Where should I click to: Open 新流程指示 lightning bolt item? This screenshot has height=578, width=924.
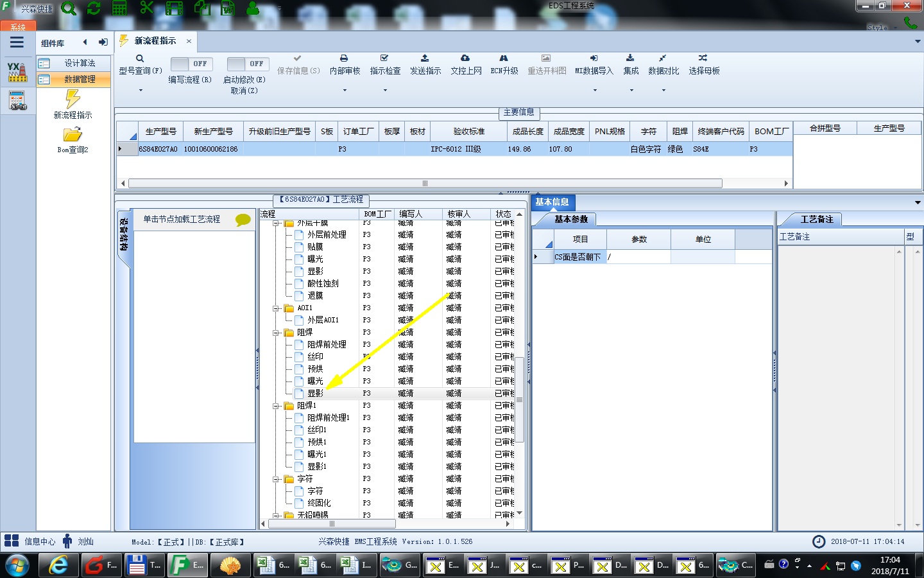coord(73,105)
